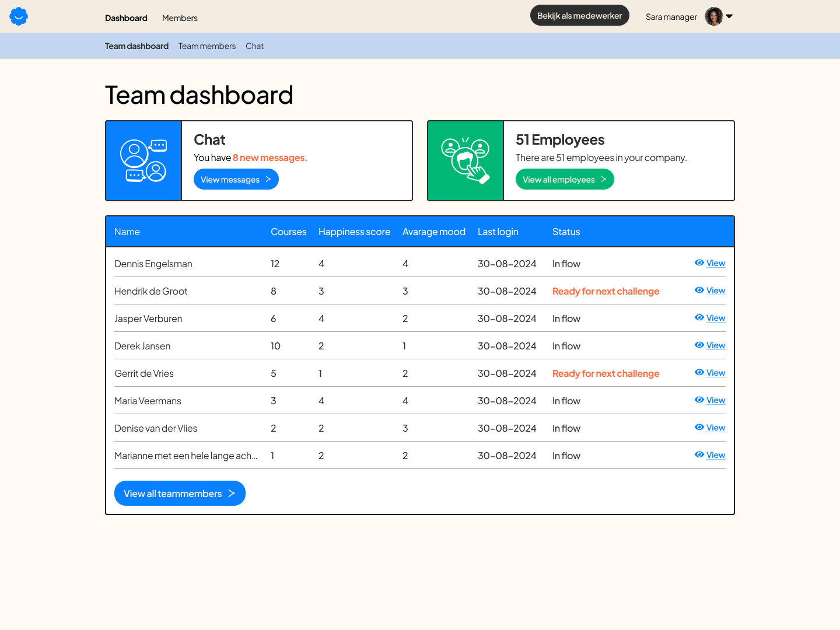Click the 8 new messages text
The image size is (840, 630).
(x=270, y=157)
